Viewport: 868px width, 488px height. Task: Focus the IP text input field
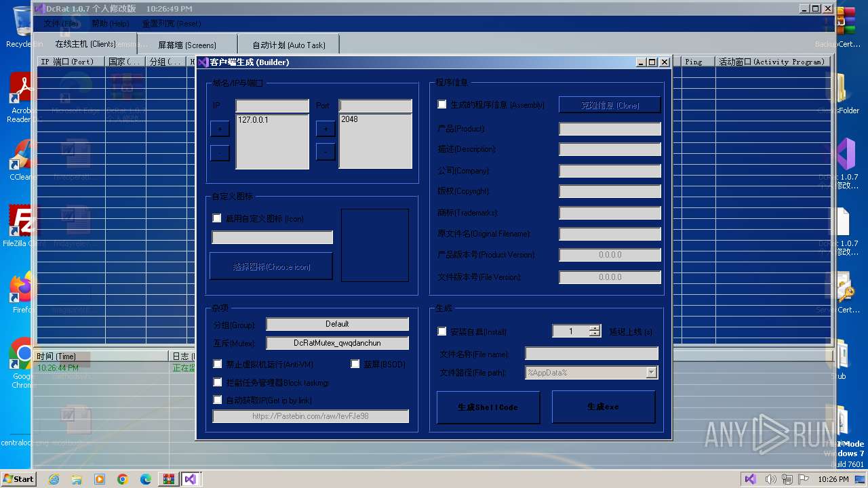272,106
